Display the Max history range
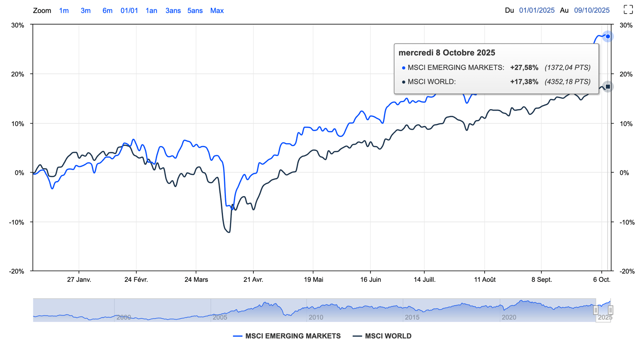Viewport: 644px width, 347px height. (217, 11)
